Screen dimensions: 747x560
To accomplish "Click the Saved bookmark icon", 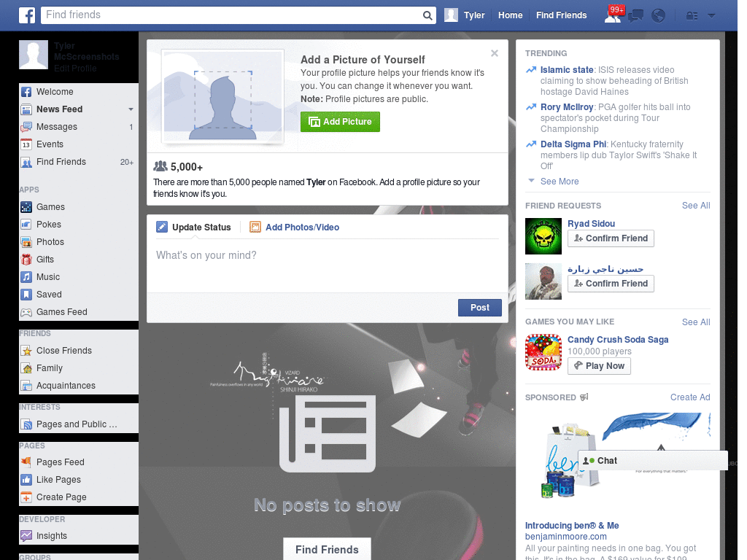I will pos(26,295).
